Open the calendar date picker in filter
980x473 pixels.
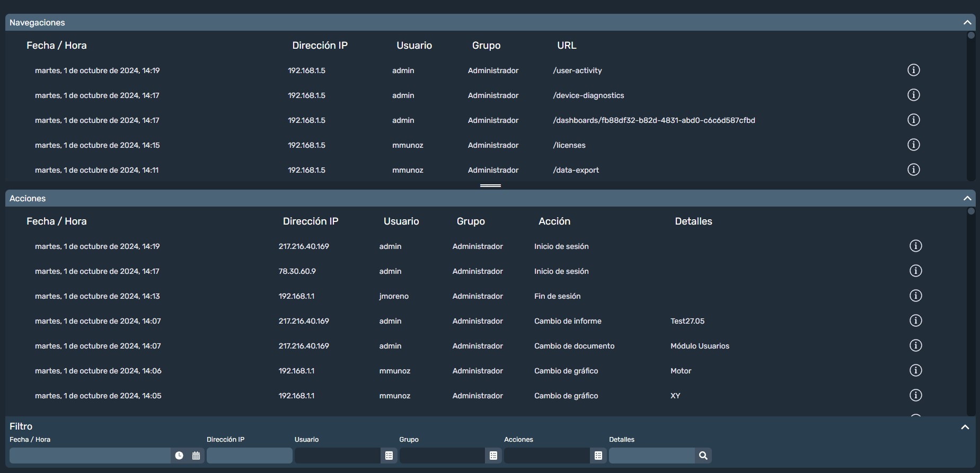pyautogui.click(x=196, y=456)
